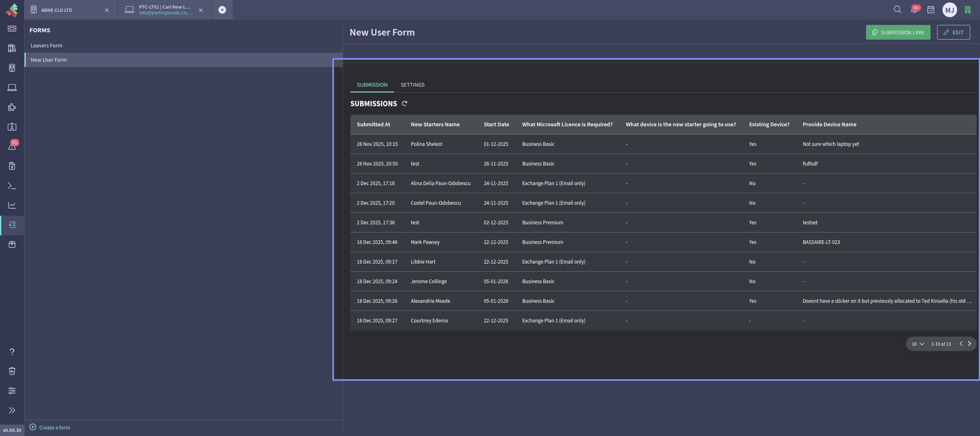Click the search magnifier icon in the top bar

[897, 9]
